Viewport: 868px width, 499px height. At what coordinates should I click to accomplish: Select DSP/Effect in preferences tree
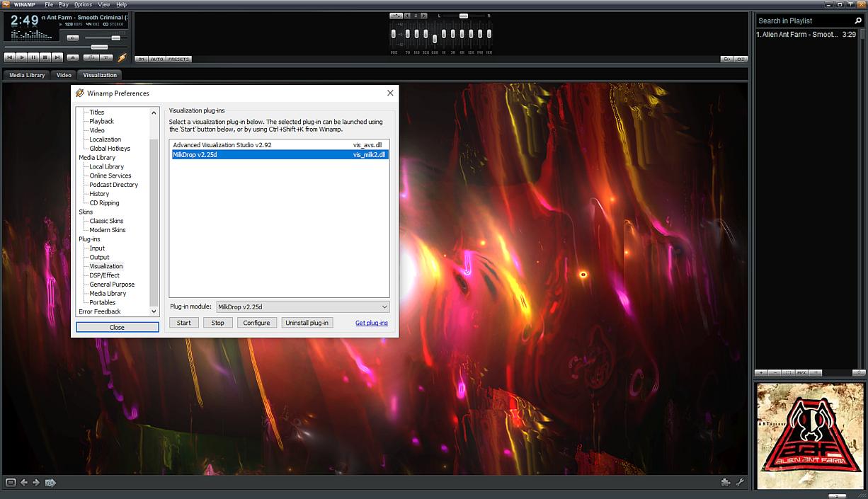click(105, 275)
